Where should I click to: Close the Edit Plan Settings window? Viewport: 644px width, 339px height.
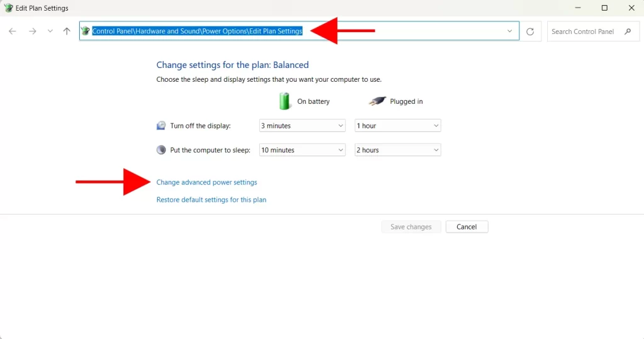coord(631,8)
